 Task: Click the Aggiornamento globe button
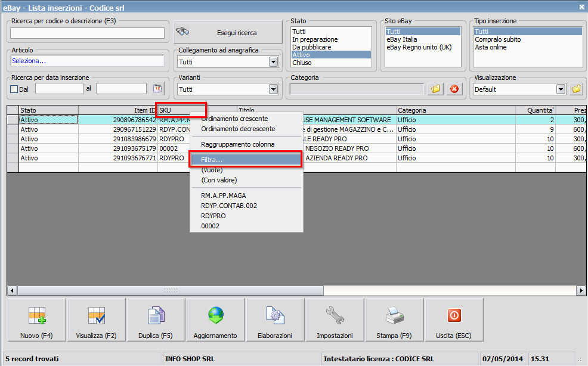(216, 320)
